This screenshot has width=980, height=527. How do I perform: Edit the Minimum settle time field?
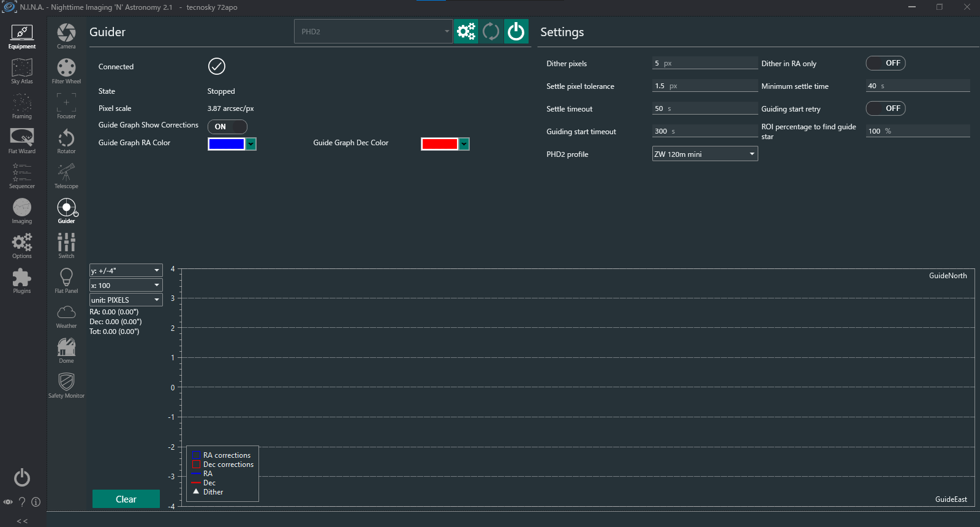tap(918, 86)
